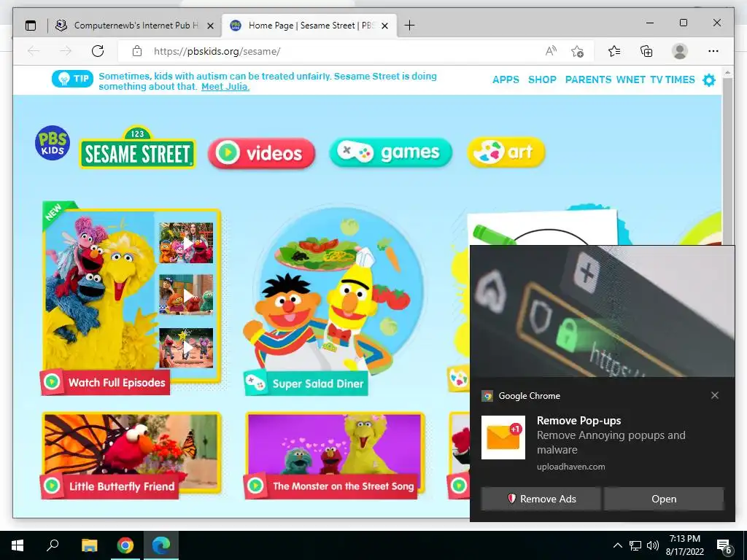Image resolution: width=747 pixels, height=560 pixels.
Task: Open Watch Full Episodes card
Action: tap(131, 298)
